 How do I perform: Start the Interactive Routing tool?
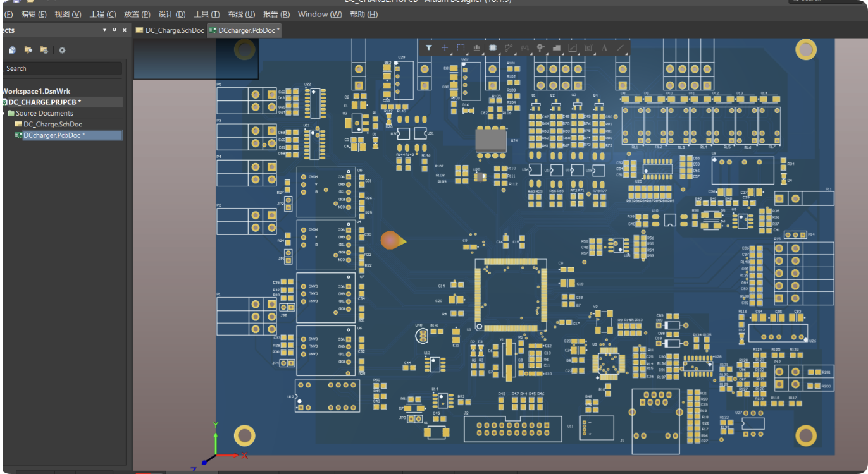(x=509, y=47)
